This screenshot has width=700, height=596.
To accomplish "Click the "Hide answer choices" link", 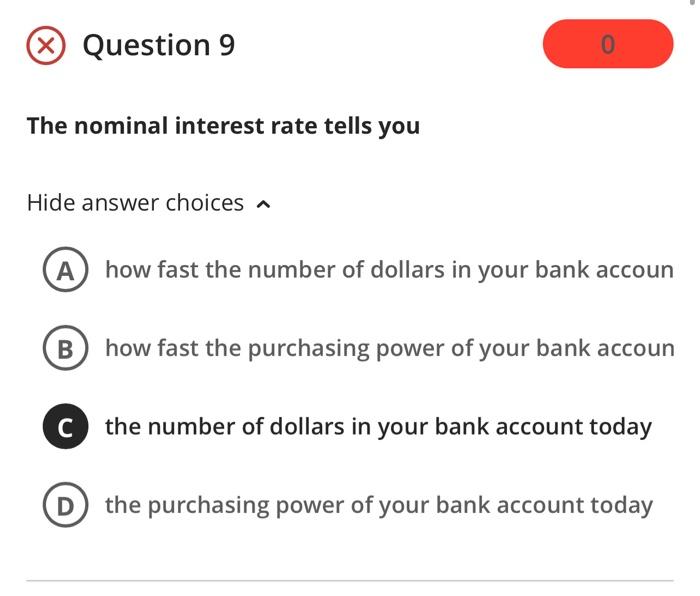I will 135,203.
